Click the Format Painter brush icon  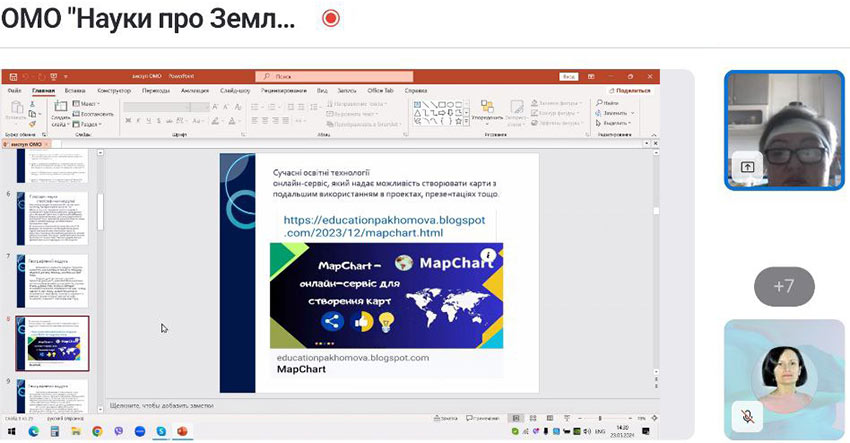click(33, 124)
